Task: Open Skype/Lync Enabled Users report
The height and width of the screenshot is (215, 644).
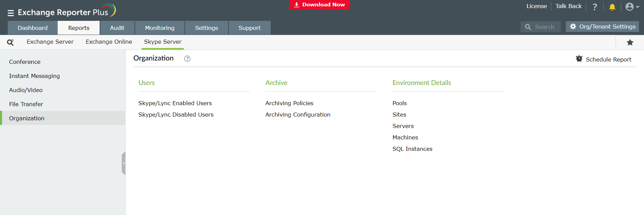Action: click(175, 103)
